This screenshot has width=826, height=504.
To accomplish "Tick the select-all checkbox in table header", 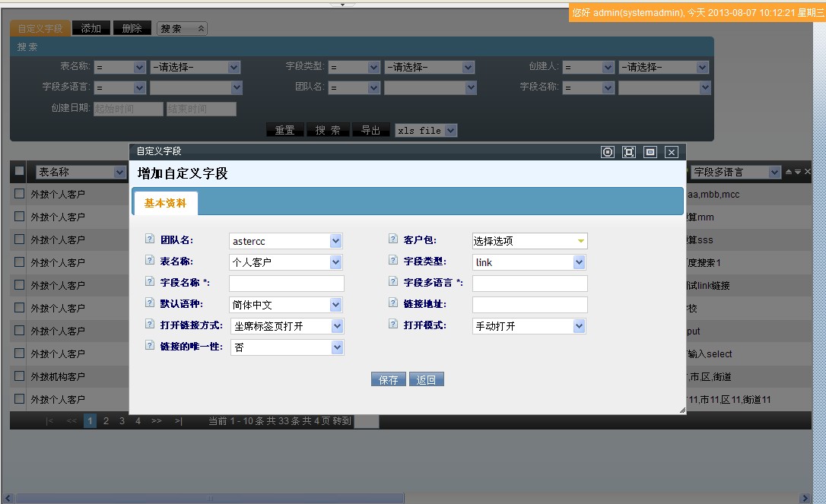I will 20,172.
